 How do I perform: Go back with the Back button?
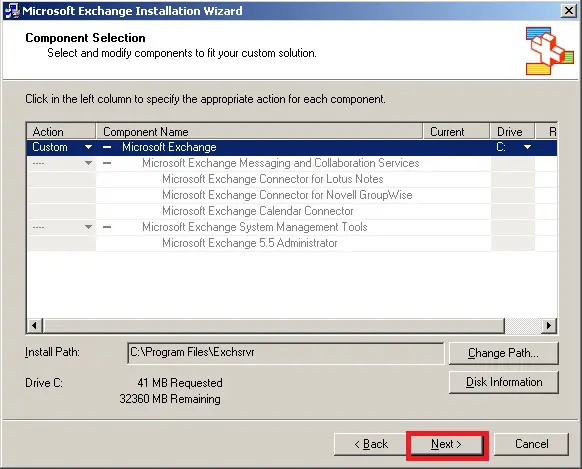point(370,444)
